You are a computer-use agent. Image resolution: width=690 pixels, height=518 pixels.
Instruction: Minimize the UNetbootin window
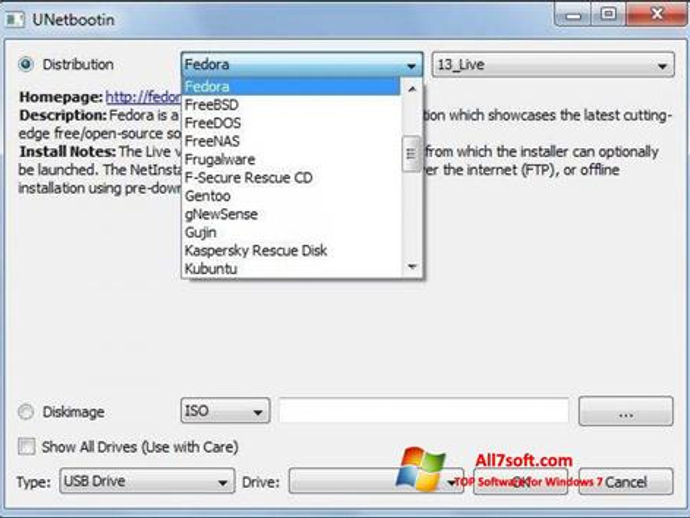573,15
